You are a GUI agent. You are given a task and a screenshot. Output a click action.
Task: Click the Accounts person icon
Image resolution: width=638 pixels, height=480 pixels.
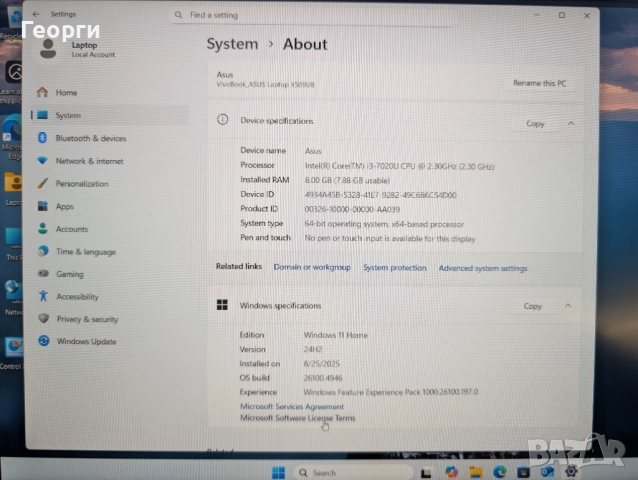pos(43,229)
